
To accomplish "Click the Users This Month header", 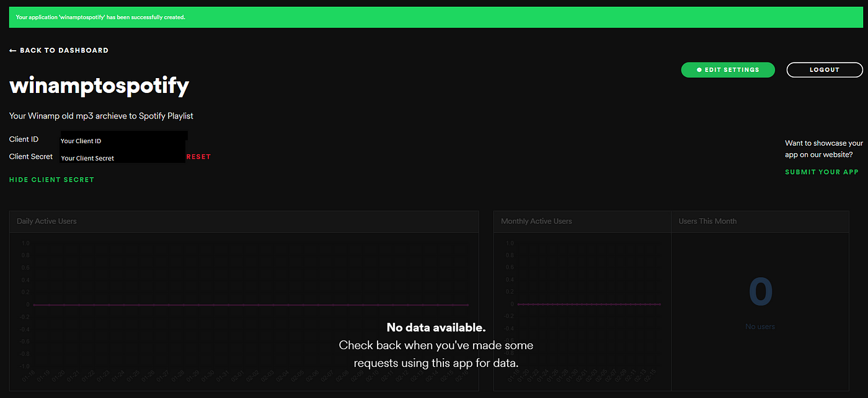I will [x=707, y=221].
